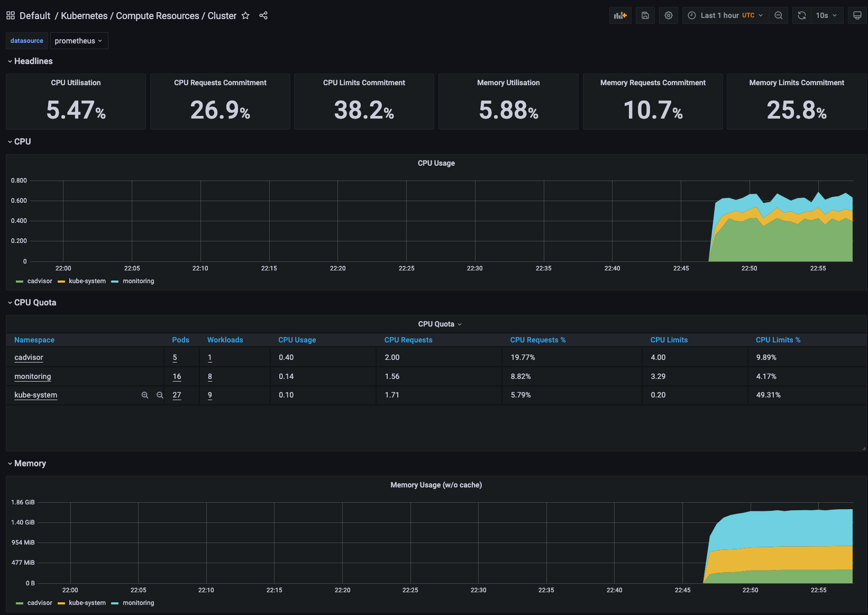Zoom out the time range with magnifier icon
The width and height of the screenshot is (868, 615).
click(778, 15)
